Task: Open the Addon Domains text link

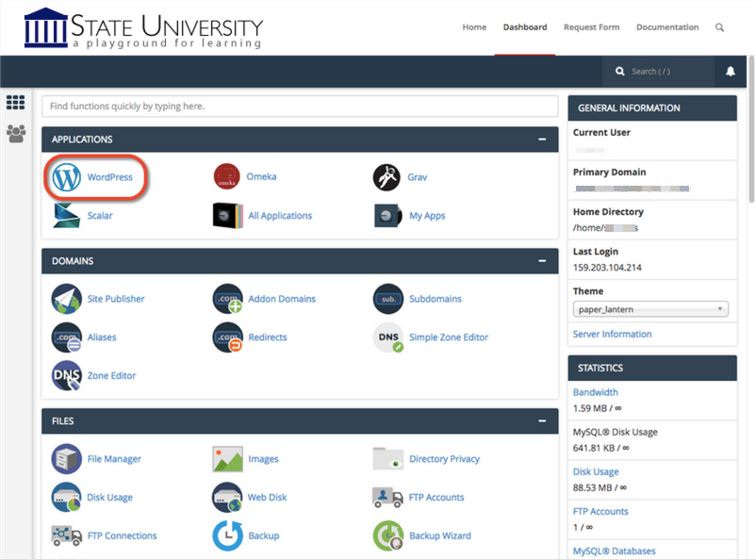Action: [x=282, y=299]
